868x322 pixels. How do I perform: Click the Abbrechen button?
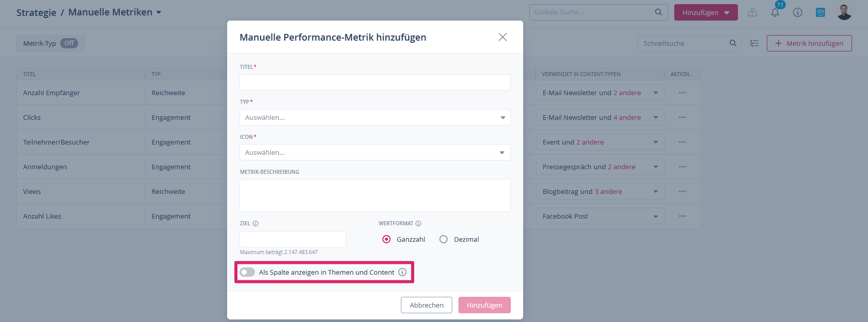(426, 305)
